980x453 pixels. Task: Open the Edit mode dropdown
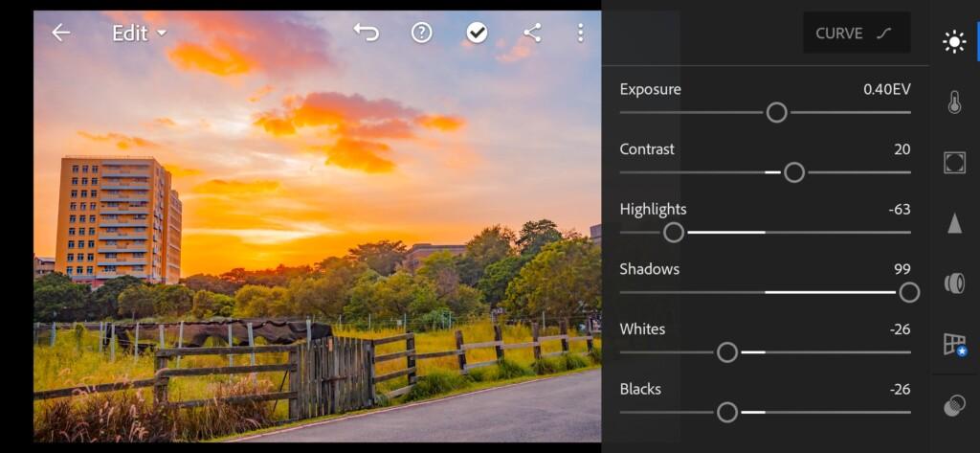coord(140,34)
